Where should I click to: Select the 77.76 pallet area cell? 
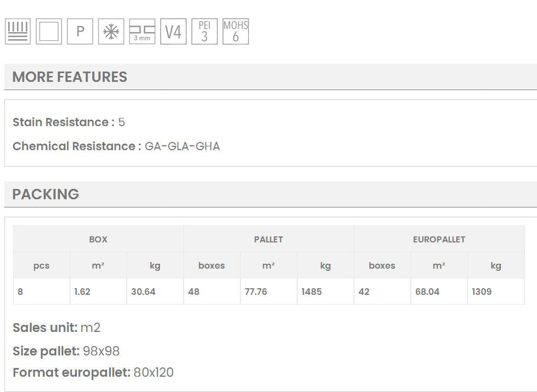pyautogui.click(x=256, y=292)
